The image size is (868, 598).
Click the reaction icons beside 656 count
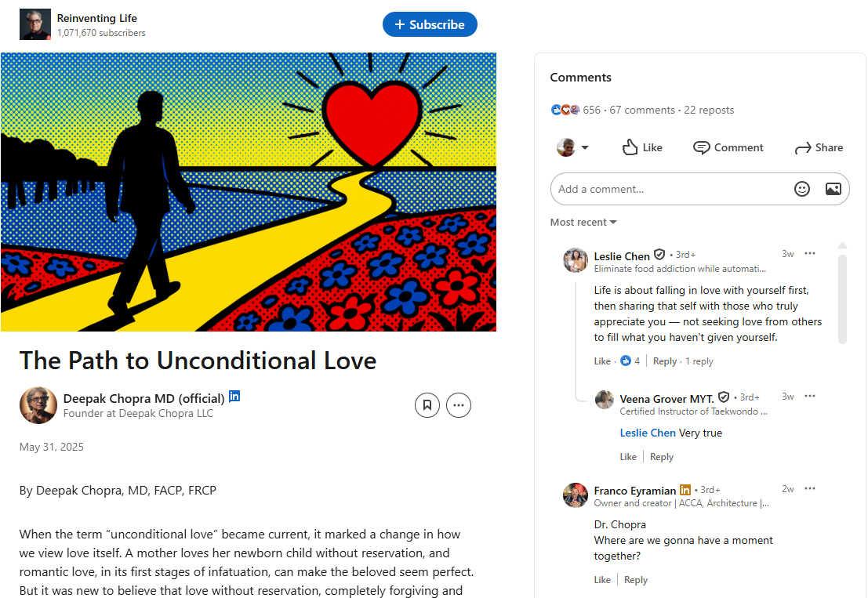(x=565, y=110)
